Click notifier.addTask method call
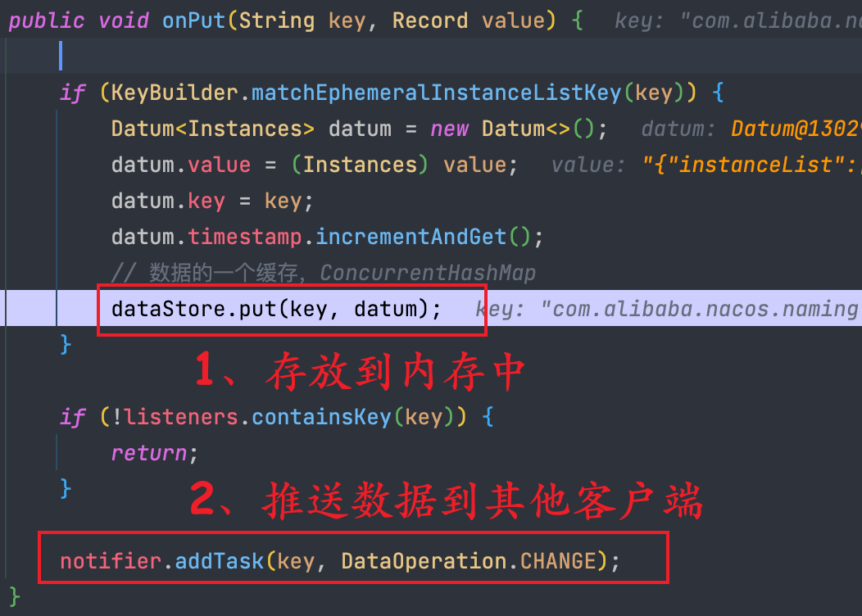Screen dimensions: 862x616 (x=161, y=561)
